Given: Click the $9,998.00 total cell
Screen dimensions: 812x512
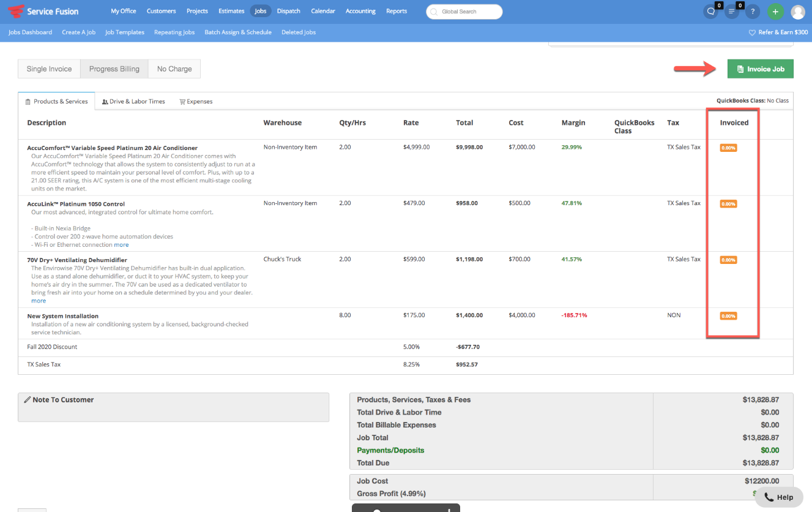Looking at the screenshot, I should pos(469,147).
